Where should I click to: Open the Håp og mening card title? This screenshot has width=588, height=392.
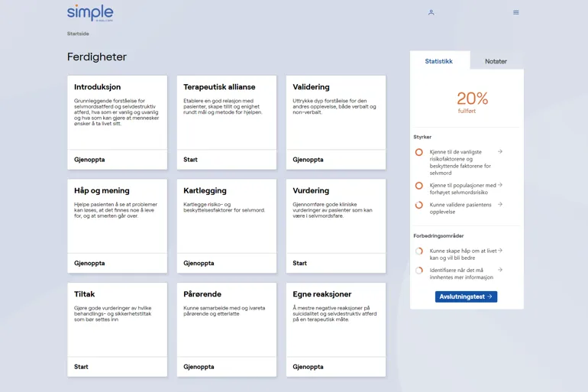[x=102, y=190]
